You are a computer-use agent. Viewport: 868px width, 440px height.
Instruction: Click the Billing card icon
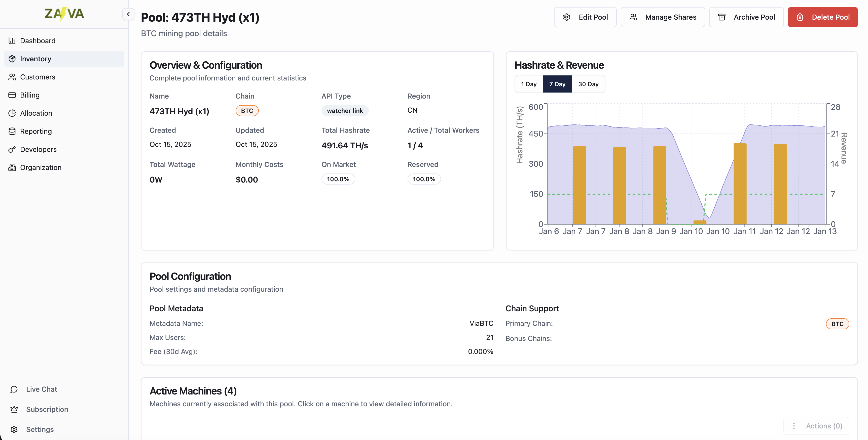point(12,95)
